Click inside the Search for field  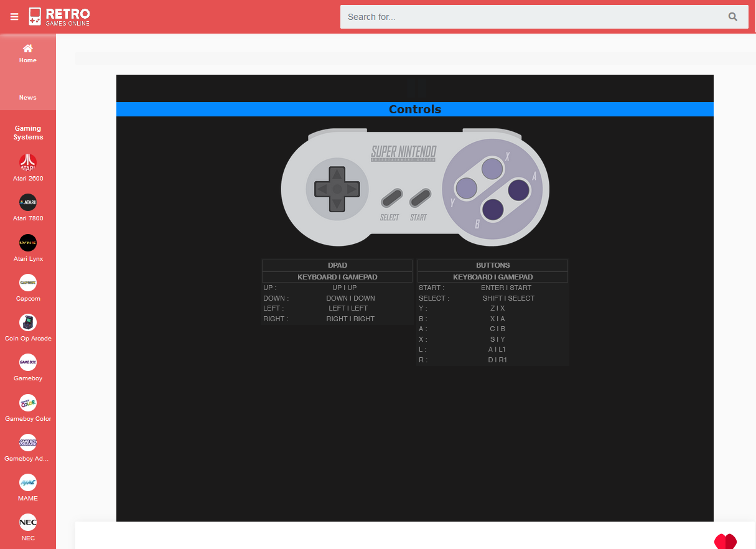[x=529, y=16]
